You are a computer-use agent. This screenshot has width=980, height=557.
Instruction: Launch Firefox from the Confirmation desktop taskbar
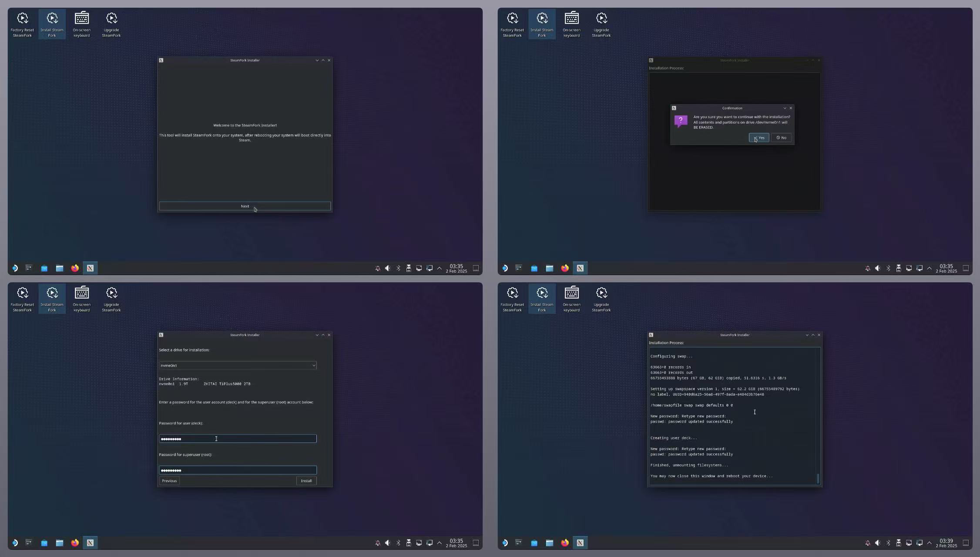coord(565,268)
